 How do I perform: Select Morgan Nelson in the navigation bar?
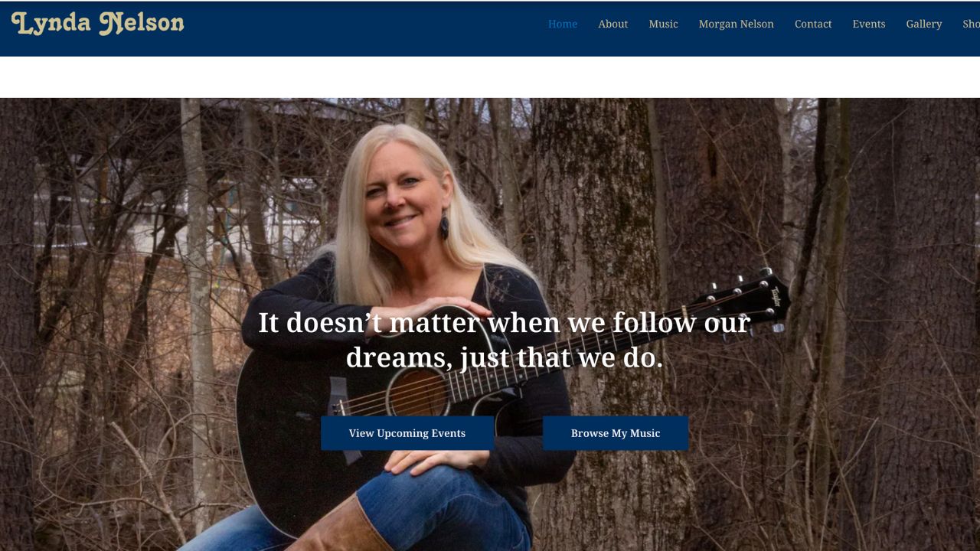pos(736,24)
